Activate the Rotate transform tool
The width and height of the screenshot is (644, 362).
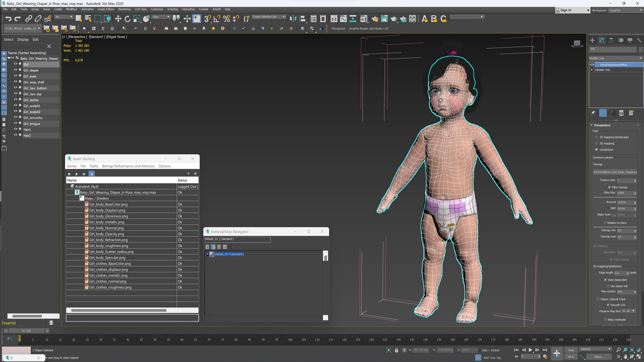(127, 19)
